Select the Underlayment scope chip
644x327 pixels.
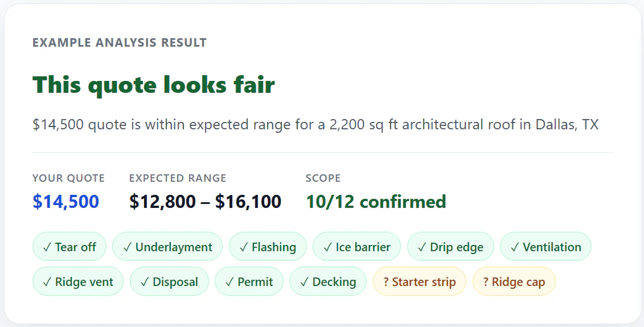coord(167,247)
